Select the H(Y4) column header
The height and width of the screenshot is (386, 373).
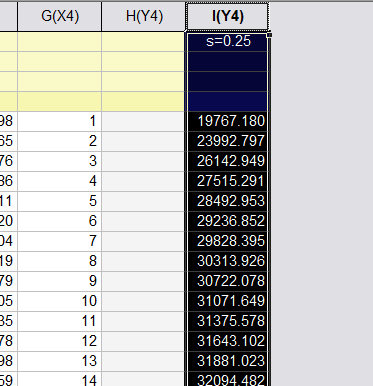(x=144, y=16)
